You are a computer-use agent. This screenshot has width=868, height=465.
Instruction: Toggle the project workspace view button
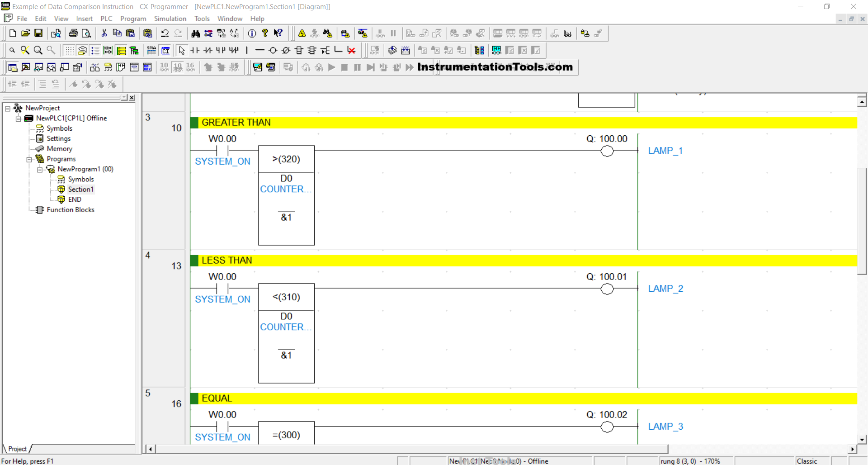(x=13, y=67)
